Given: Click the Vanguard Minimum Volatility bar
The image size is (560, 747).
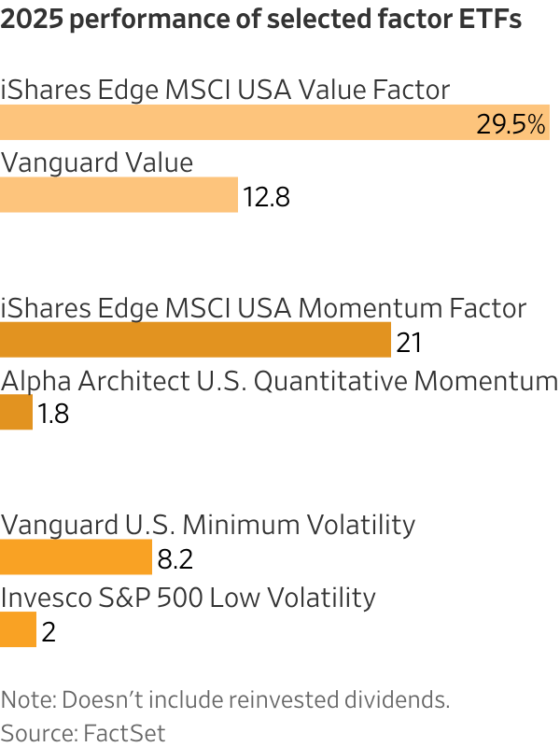Looking at the screenshot, I should click(76, 558).
